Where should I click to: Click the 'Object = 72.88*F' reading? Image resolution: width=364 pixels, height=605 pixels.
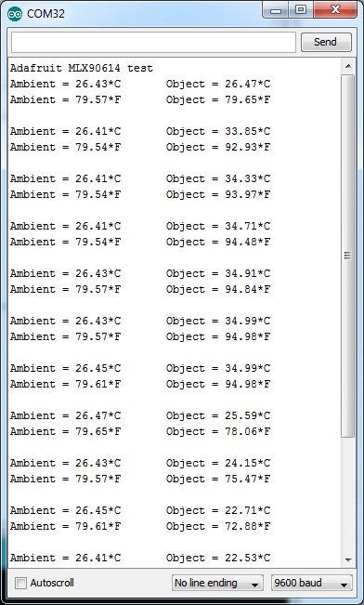(218, 527)
